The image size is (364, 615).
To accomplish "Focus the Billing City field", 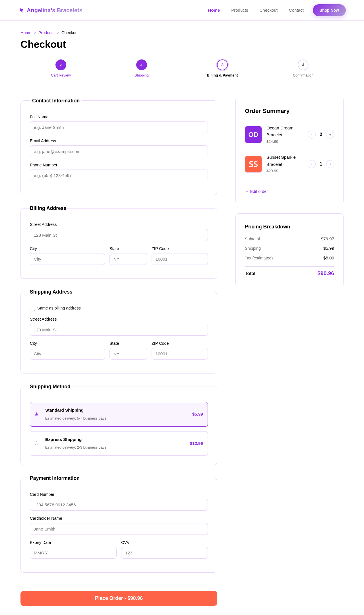I will pyautogui.click(x=67, y=259).
